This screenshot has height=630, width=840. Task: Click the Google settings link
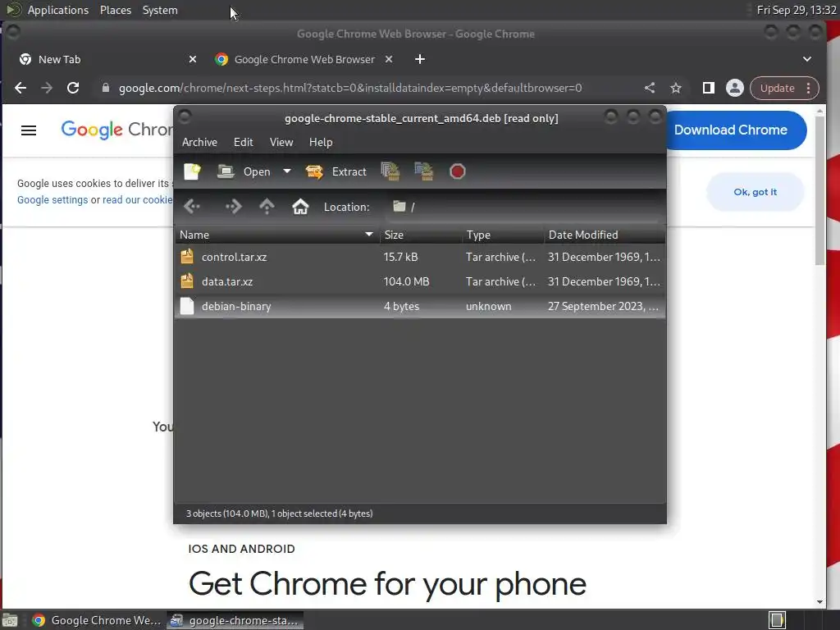pos(52,200)
